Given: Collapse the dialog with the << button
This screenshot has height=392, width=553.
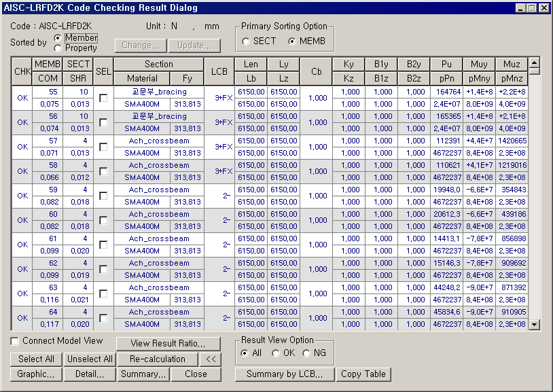Looking at the screenshot, I should [211, 359].
